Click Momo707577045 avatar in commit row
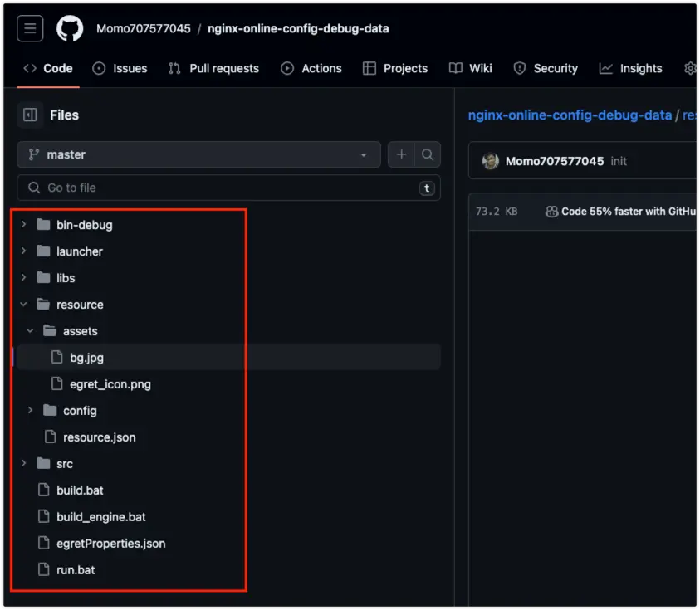Viewport: 700px width, 610px height. pos(491,161)
